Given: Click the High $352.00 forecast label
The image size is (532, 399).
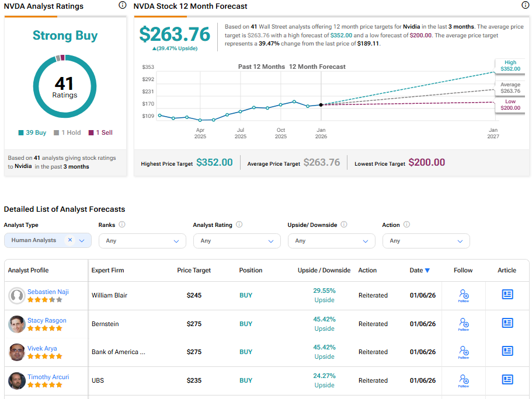Looking at the screenshot, I should click(x=510, y=65).
